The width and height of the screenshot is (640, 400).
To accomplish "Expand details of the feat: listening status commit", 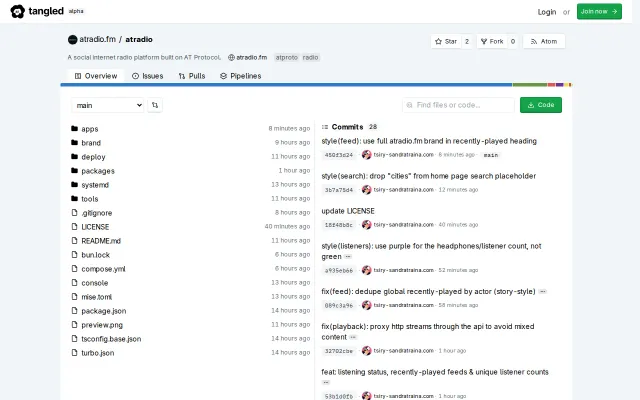I will 326,382.
